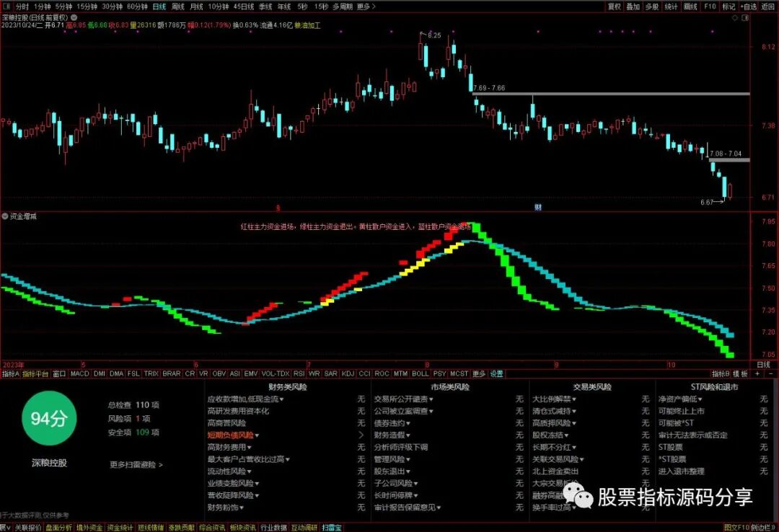This screenshot has height=532, width=779.
Task: Open the 资金统计 bottom tab
Action: pyautogui.click(x=120, y=528)
